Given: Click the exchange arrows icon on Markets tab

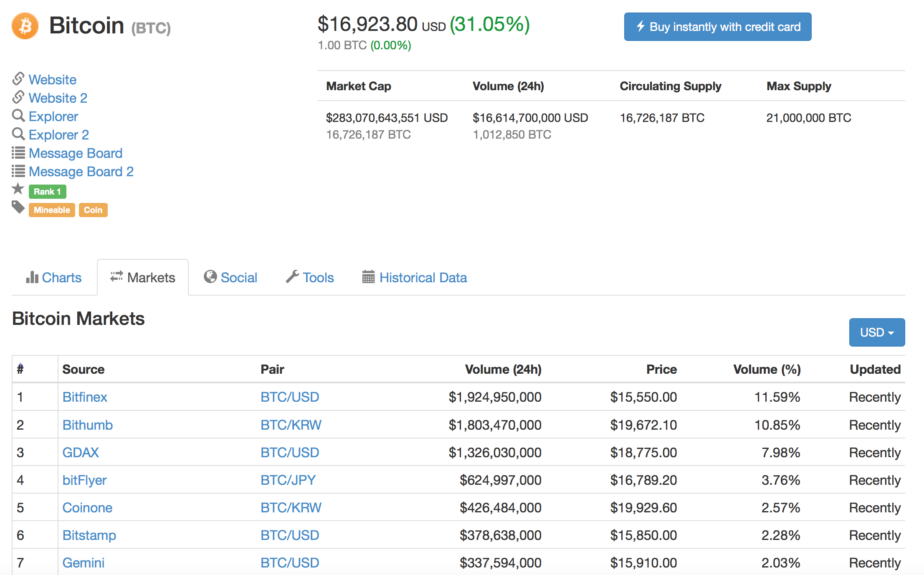Looking at the screenshot, I should click(x=116, y=276).
